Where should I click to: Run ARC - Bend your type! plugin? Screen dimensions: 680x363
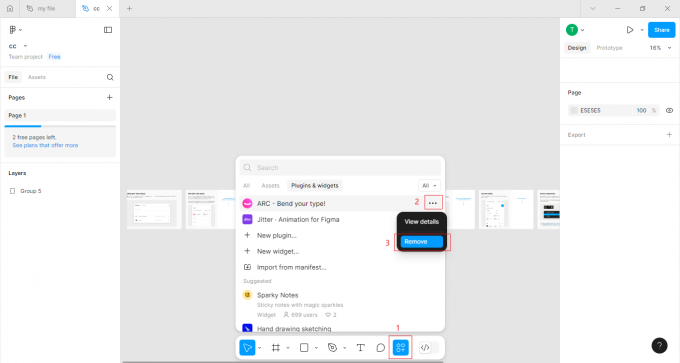point(291,203)
